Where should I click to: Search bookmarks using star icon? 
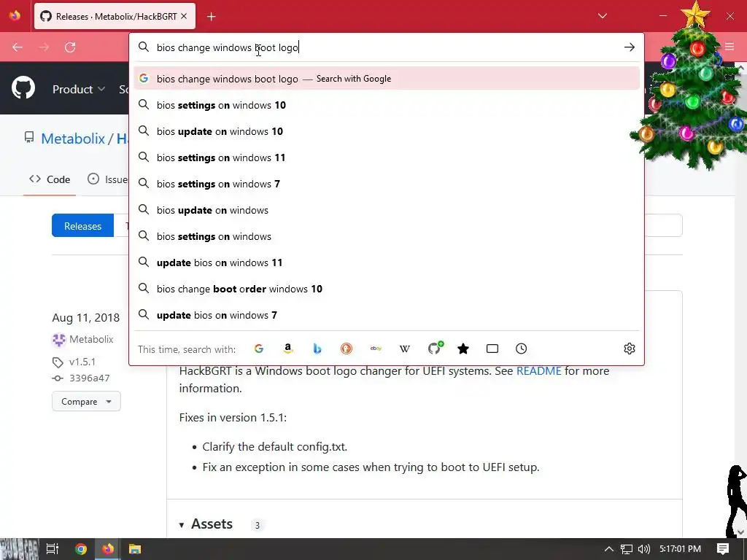point(463,349)
